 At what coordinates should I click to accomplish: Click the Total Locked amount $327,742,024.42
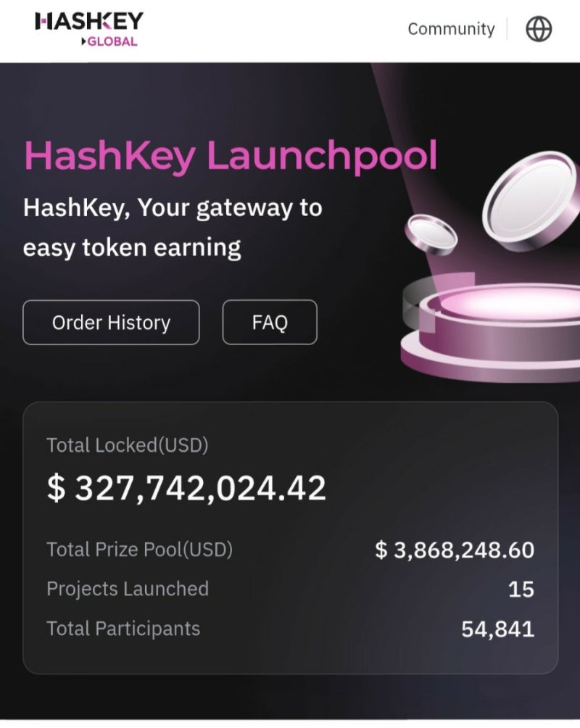point(186,489)
